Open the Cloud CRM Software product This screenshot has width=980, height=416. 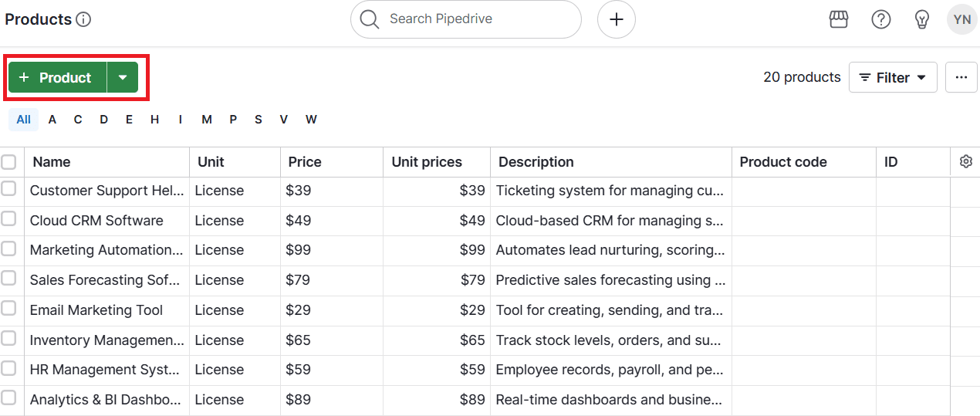click(96, 221)
